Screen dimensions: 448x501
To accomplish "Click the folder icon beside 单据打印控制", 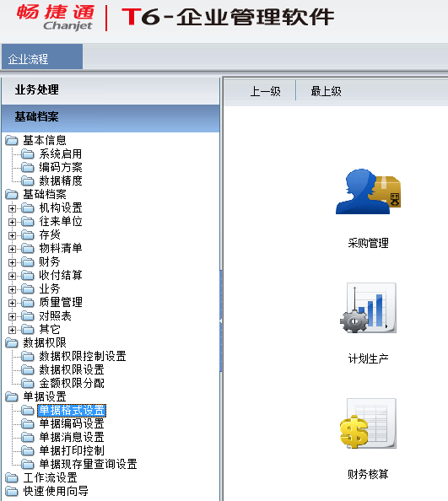I will 28,451.
